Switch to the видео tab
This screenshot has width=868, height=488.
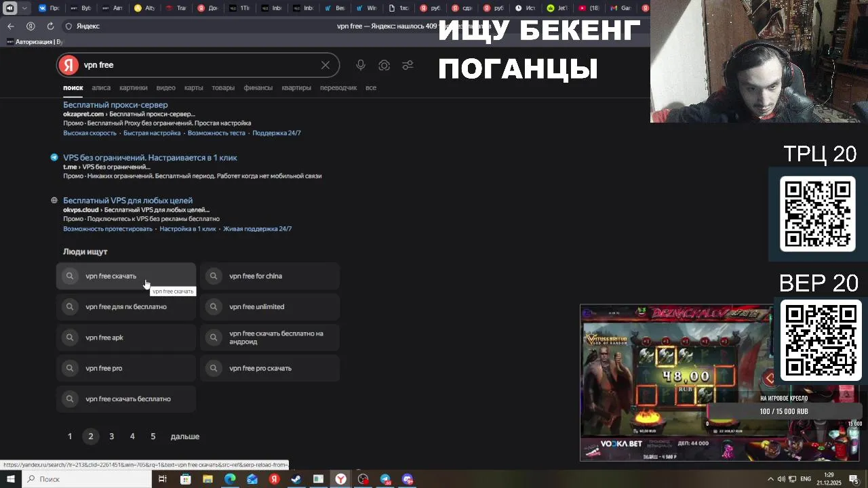tap(165, 87)
